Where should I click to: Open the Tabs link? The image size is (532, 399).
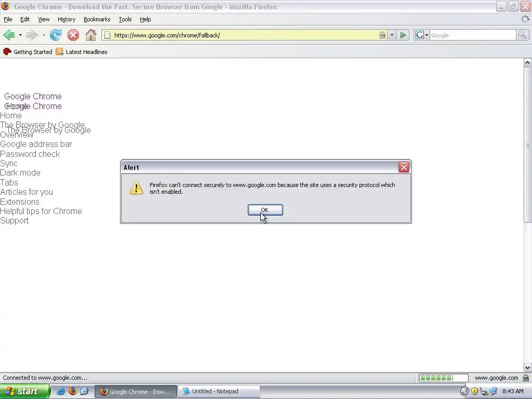[x=9, y=182]
